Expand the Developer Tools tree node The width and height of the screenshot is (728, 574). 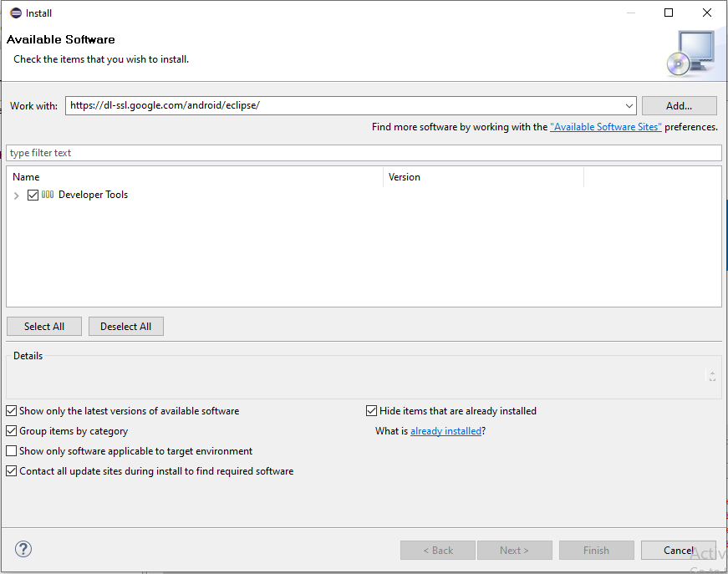16,196
